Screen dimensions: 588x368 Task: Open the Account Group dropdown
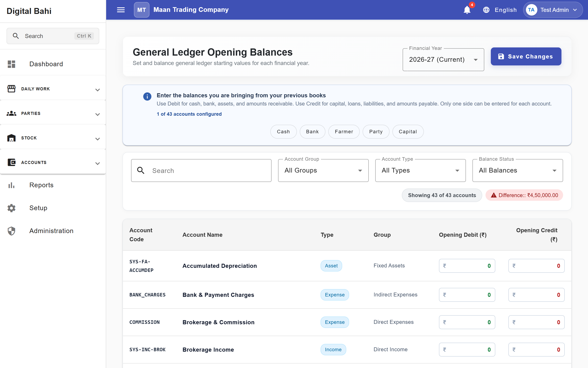(x=323, y=170)
